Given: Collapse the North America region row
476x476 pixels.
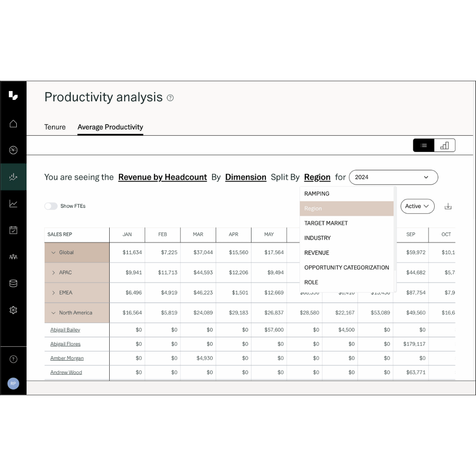Looking at the screenshot, I should coord(53,313).
